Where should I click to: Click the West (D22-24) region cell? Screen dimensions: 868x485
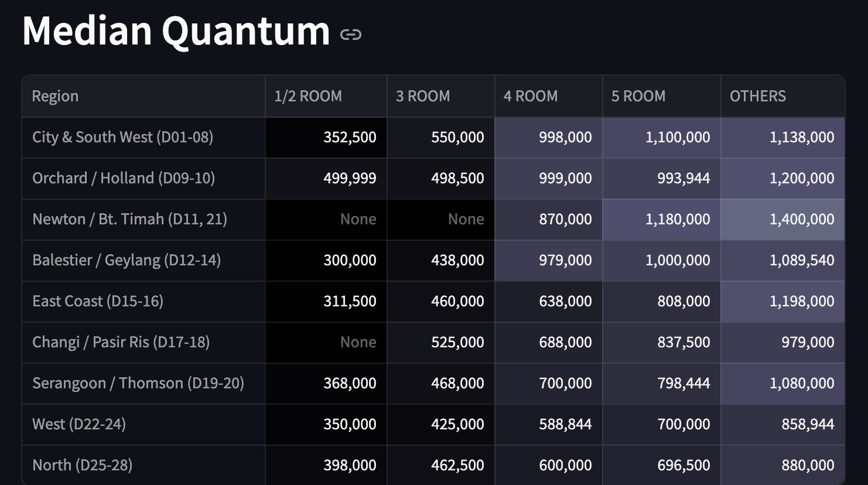(79, 424)
